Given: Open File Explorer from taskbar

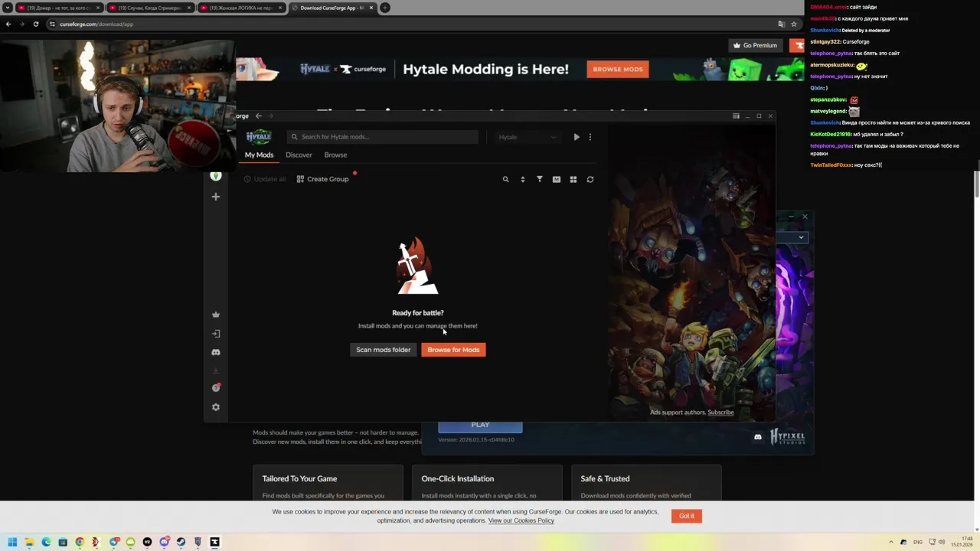Looking at the screenshot, I should click(x=29, y=542).
